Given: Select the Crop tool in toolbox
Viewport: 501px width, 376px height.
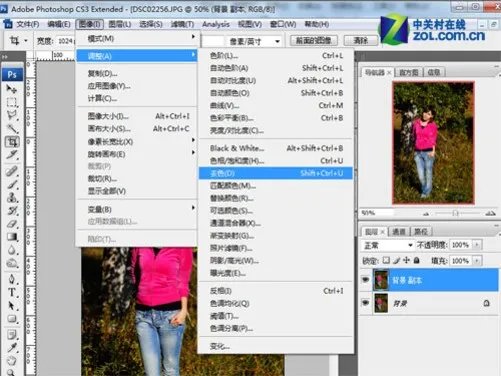Looking at the screenshot, I should [12, 142].
